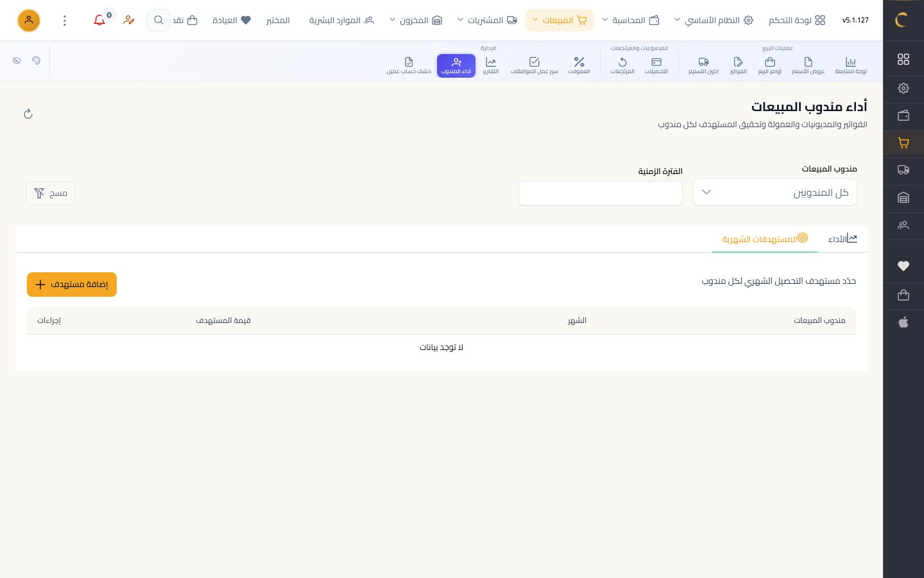Open the لوحة المتابعة dashboard toolbar icon
Image resolution: width=924 pixels, height=578 pixels.
click(x=851, y=66)
